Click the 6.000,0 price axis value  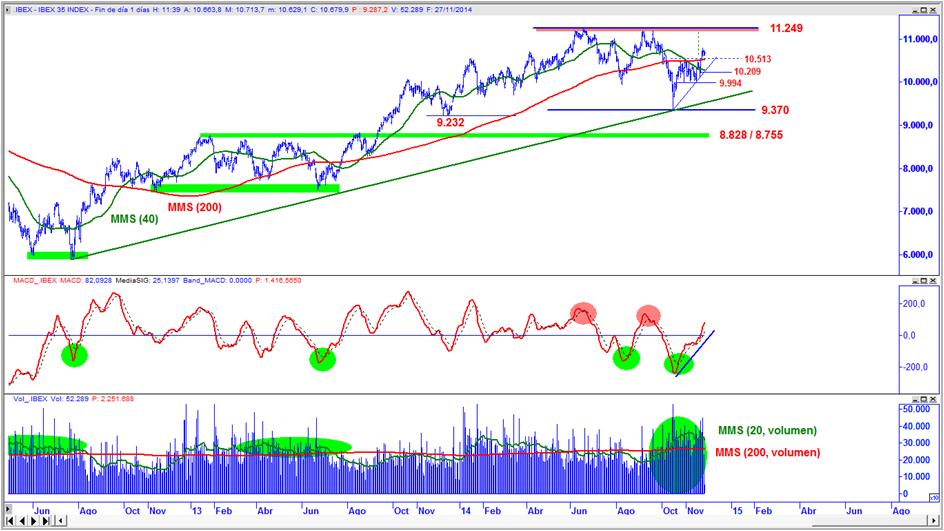(918, 255)
